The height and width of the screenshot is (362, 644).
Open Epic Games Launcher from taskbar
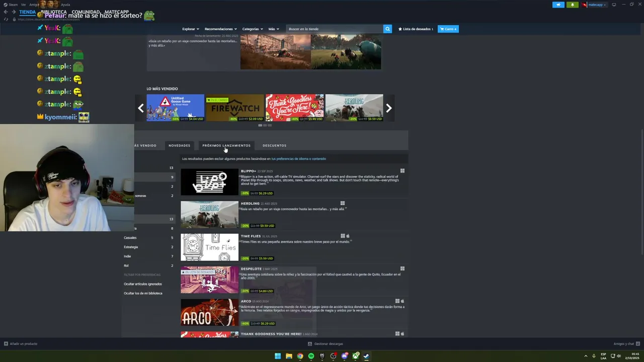pos(322,356)
